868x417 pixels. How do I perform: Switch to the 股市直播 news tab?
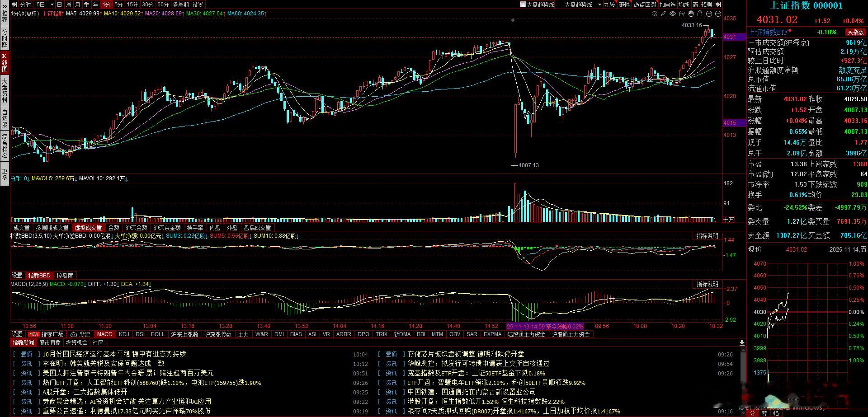50,343
